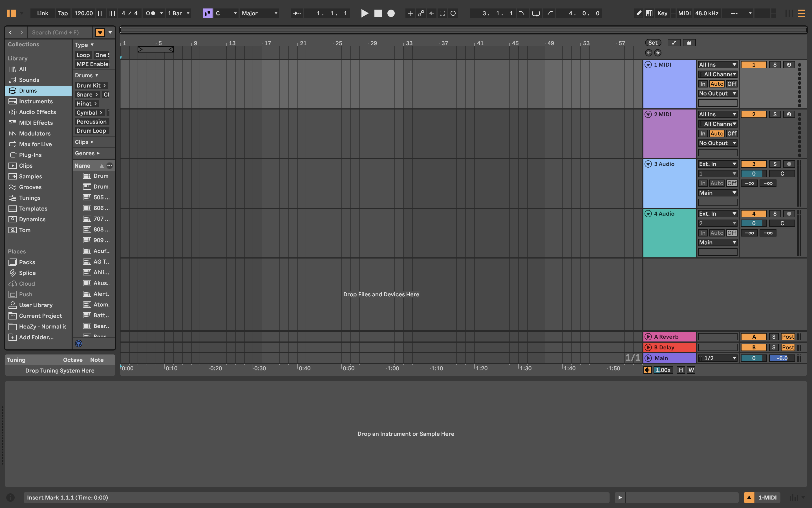Click the Next Locator arrow
The height and width of the screenshot is (508, 812).
click(x=658, y=53)
